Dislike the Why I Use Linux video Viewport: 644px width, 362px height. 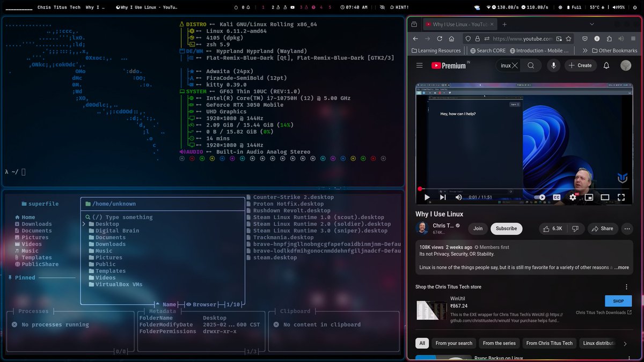(x=575, y=228)
